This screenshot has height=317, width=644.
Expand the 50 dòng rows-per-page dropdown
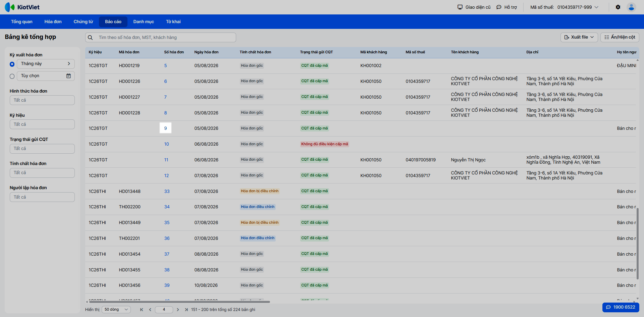(x=116, y=310)
